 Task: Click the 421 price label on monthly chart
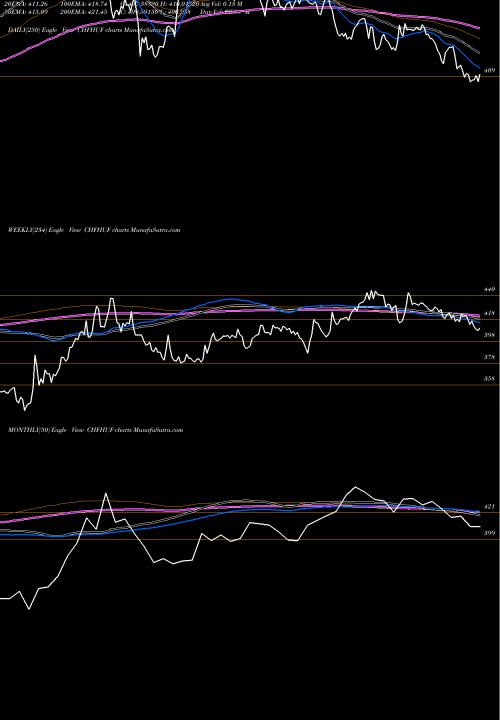489,506
